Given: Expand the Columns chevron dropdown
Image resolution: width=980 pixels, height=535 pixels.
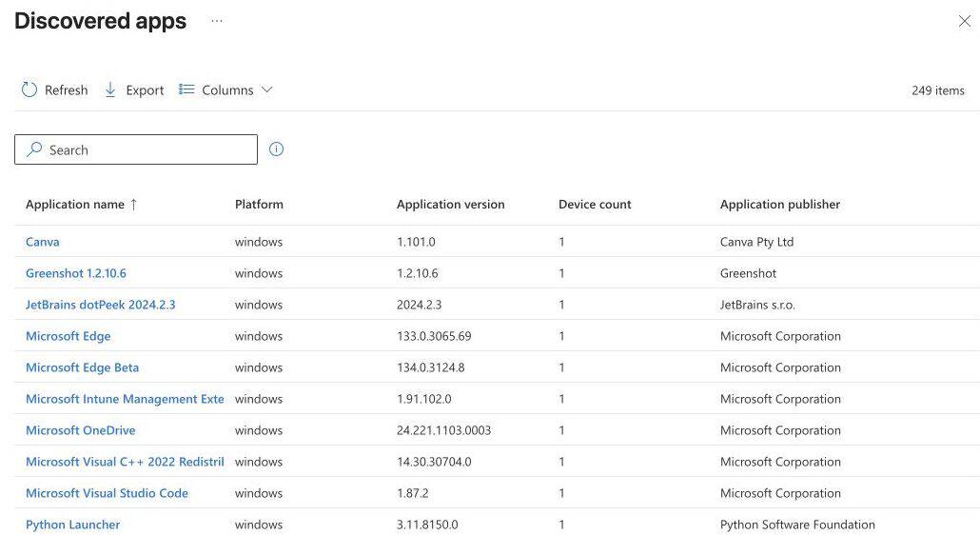Looking at the screenshot, I should pos(266,90).
